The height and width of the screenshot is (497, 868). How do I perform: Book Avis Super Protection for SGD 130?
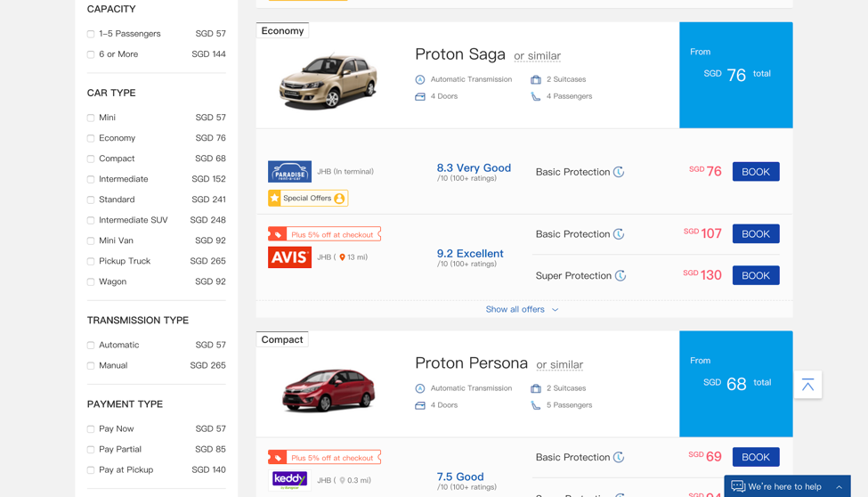pyautogui.click(x=756, y=275)
